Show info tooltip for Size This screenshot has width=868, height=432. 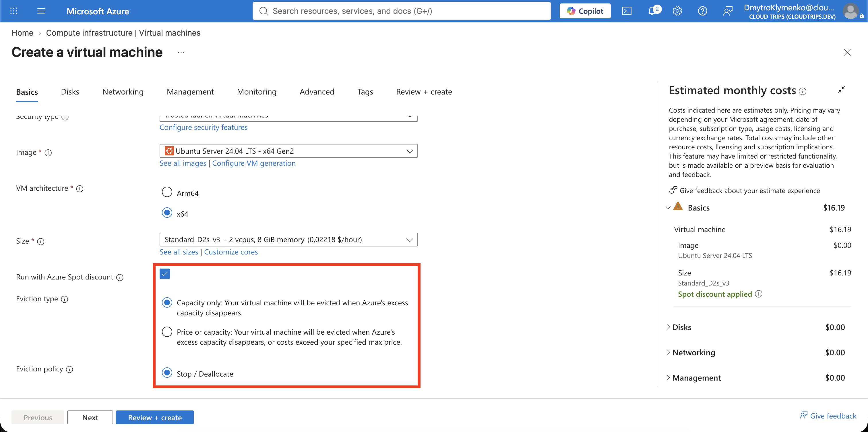click(x=40, y=242)
